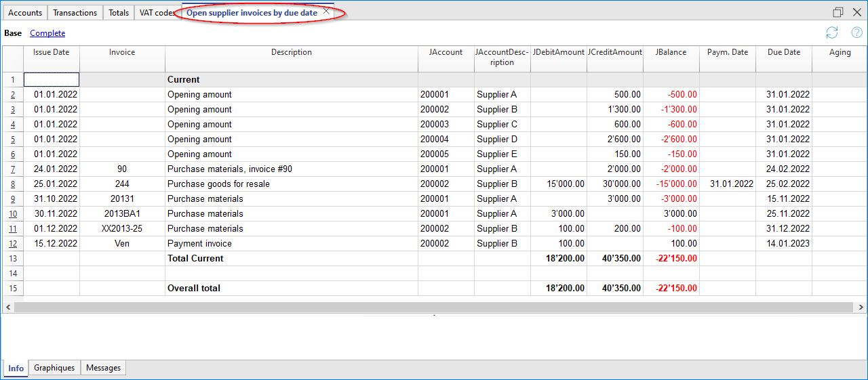Switch to the Complete view link

(47, 33)
